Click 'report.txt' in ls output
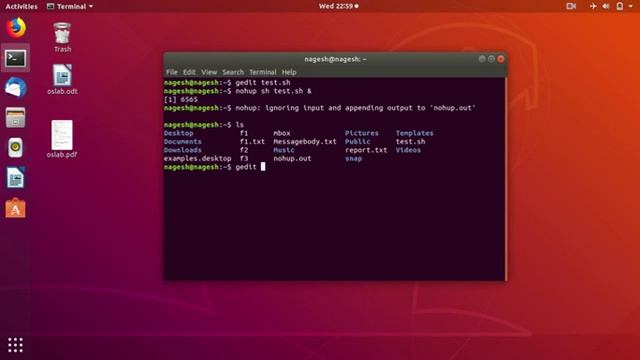The height and width of the screenshot is (360, 640). (x=366, y=150)
